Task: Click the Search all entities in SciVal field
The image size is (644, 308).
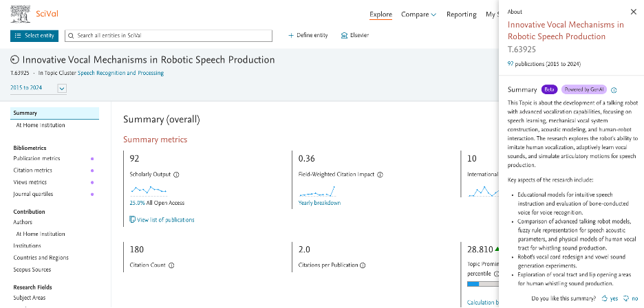Action: coord(169,36)
